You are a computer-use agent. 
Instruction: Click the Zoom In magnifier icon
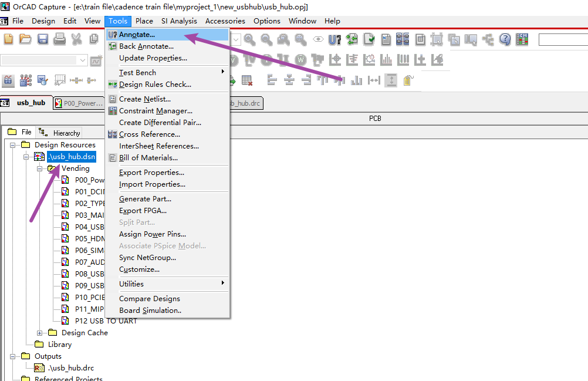(249, 39)
